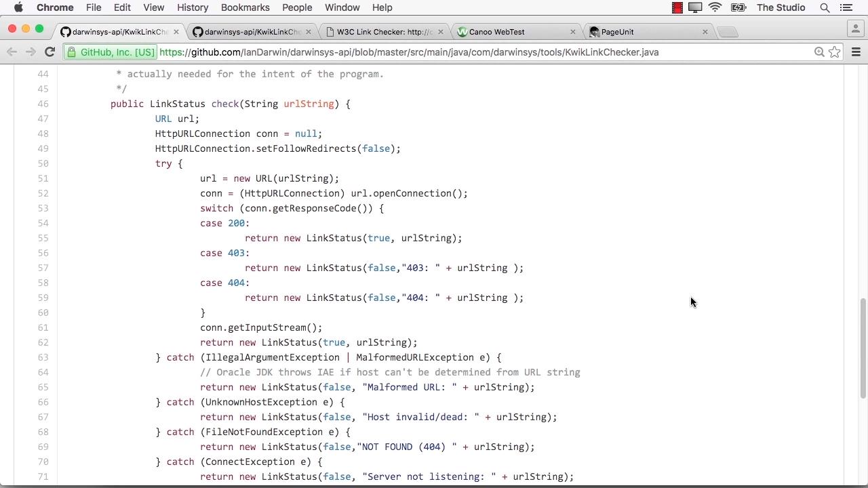The height and width of the screenshot is (488, 868).
Task: Click the page vertical scrollbar thumb
Action: (863, 348)
